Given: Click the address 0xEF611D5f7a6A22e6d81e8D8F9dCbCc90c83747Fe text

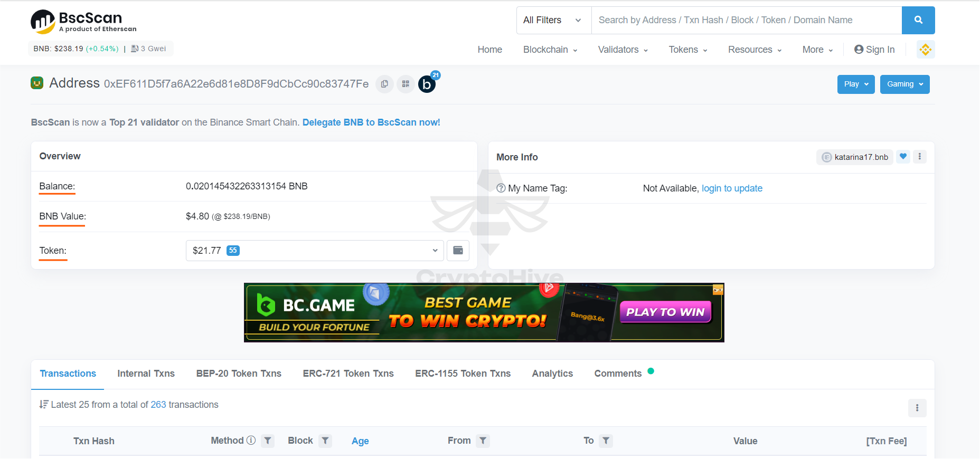Looking at the screenshot, I should pyautogui.click(x=237, y=84).
